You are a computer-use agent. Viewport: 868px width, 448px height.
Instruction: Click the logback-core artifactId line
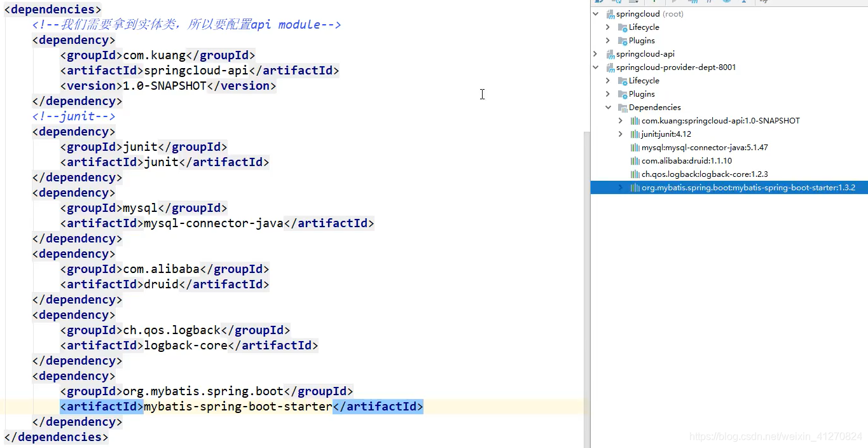189,346
